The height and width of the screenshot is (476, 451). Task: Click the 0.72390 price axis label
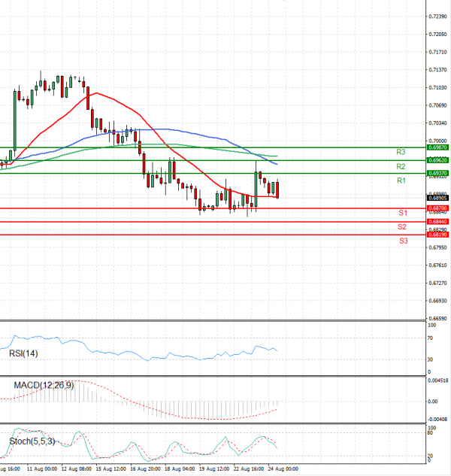point(437,17)
